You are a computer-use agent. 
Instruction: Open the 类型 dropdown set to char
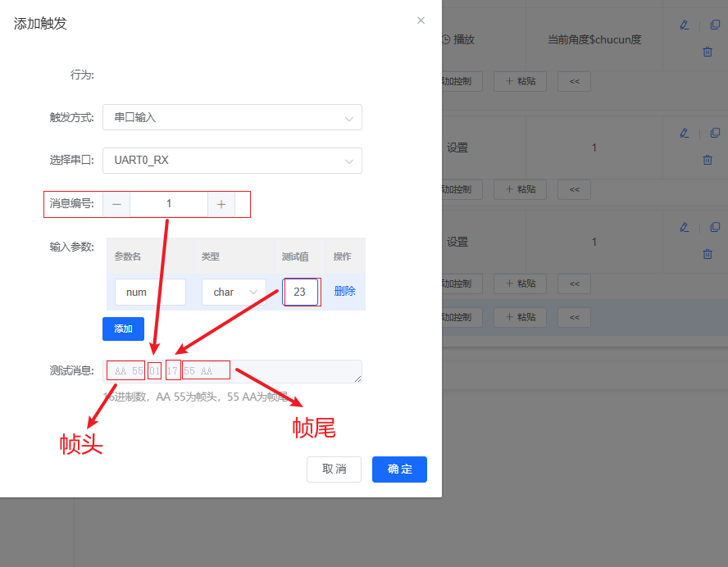click(234, 293)
